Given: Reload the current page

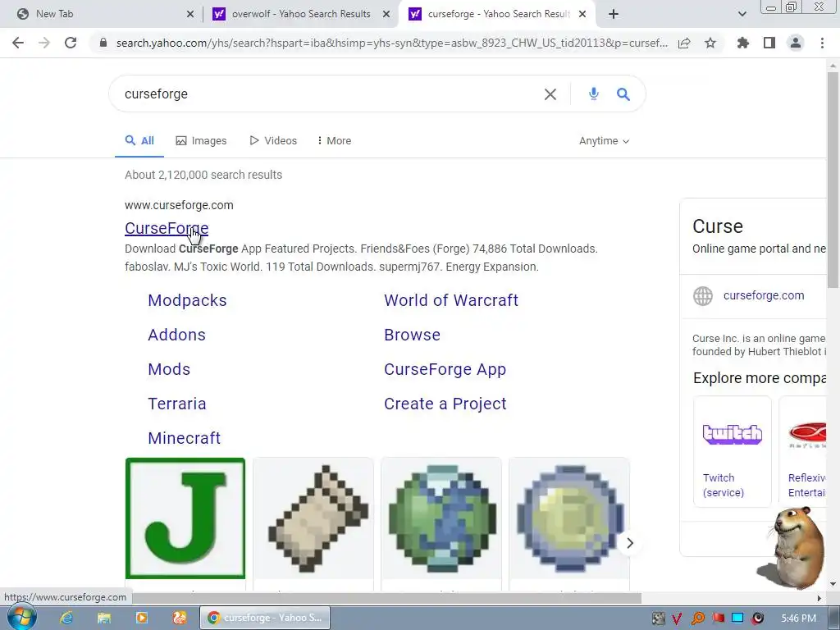Looking at the screenshot, I should click(x=71, y=43).
